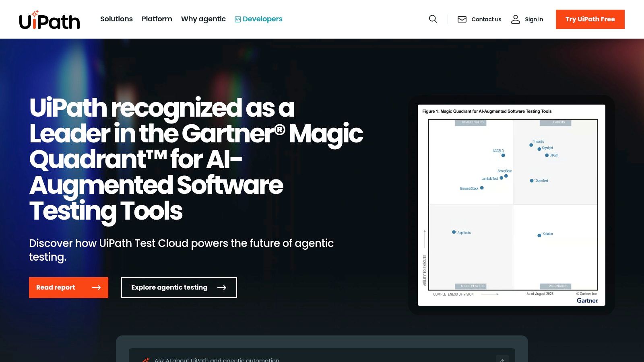
Task: Click the Tricentis label in the chart
Action: pyautogui.click(x=539, y=142)
